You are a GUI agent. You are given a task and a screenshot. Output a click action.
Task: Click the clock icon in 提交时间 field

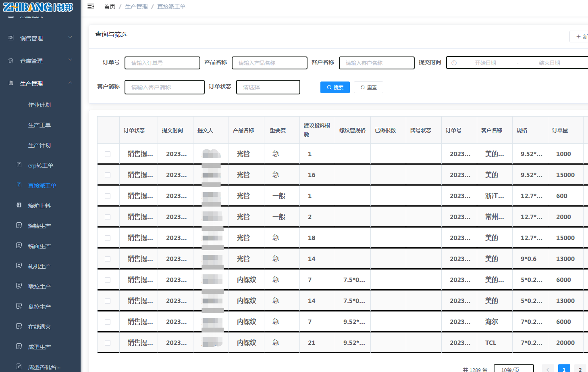point(454,63)
